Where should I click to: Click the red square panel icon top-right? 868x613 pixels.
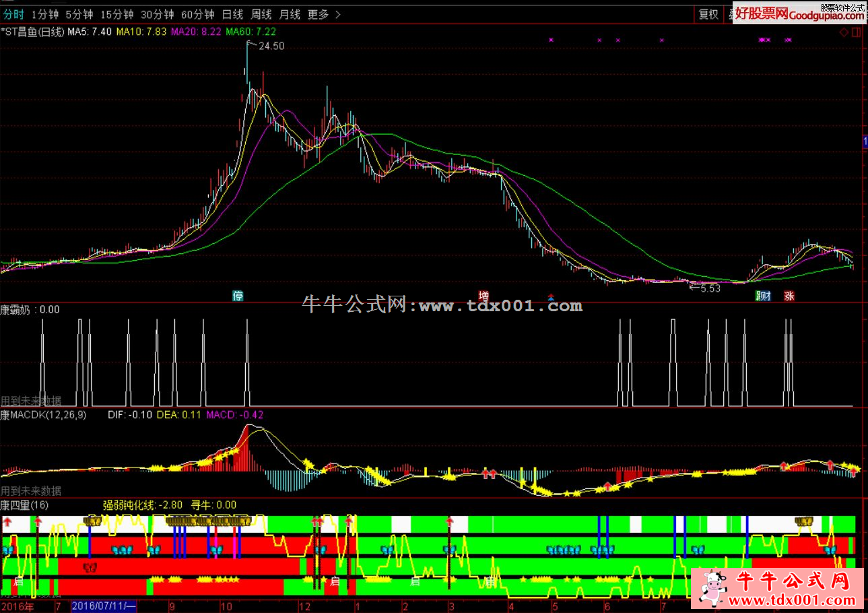[x=857, y=32]
